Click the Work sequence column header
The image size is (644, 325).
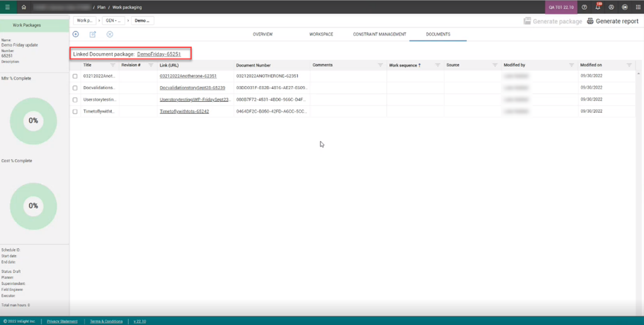pyautogui.click(x=405, y=65)
